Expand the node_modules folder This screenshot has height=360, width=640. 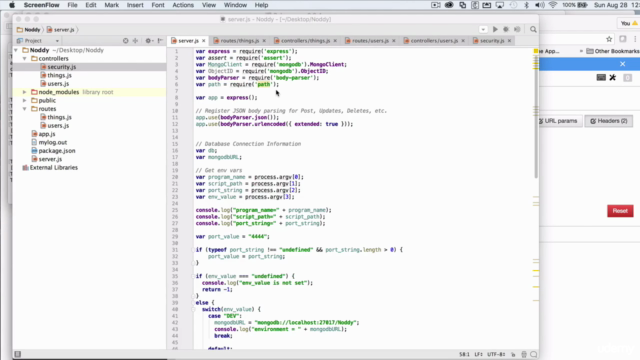24,92
